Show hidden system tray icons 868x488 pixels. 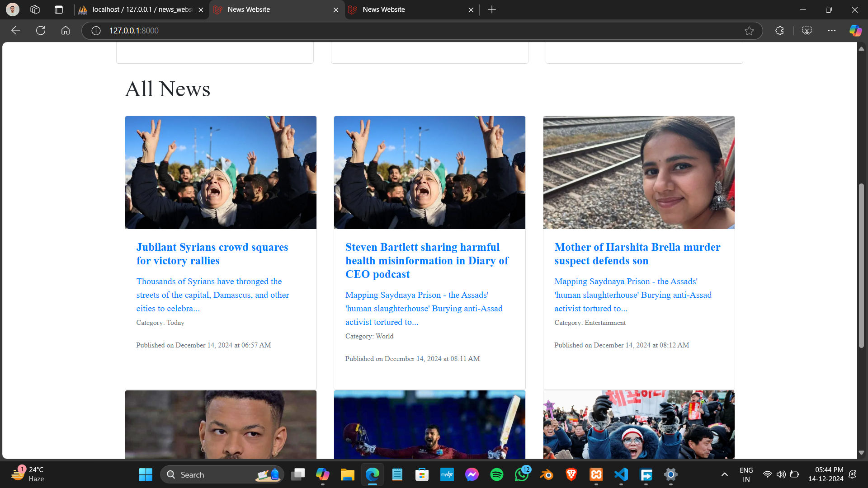724,474
